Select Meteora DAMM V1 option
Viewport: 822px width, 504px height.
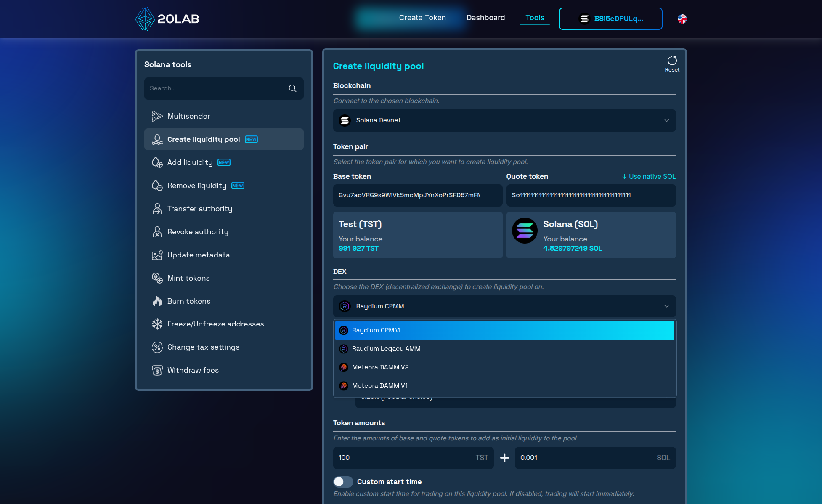504,386
